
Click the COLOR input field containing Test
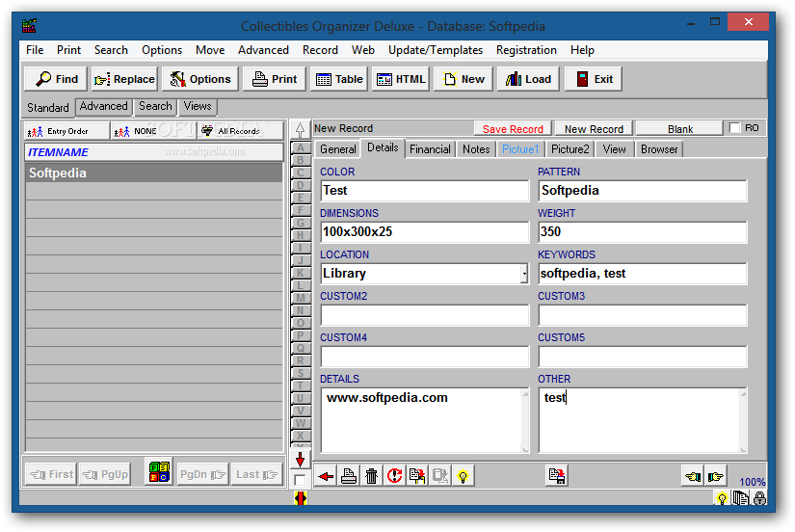point(425,191)
